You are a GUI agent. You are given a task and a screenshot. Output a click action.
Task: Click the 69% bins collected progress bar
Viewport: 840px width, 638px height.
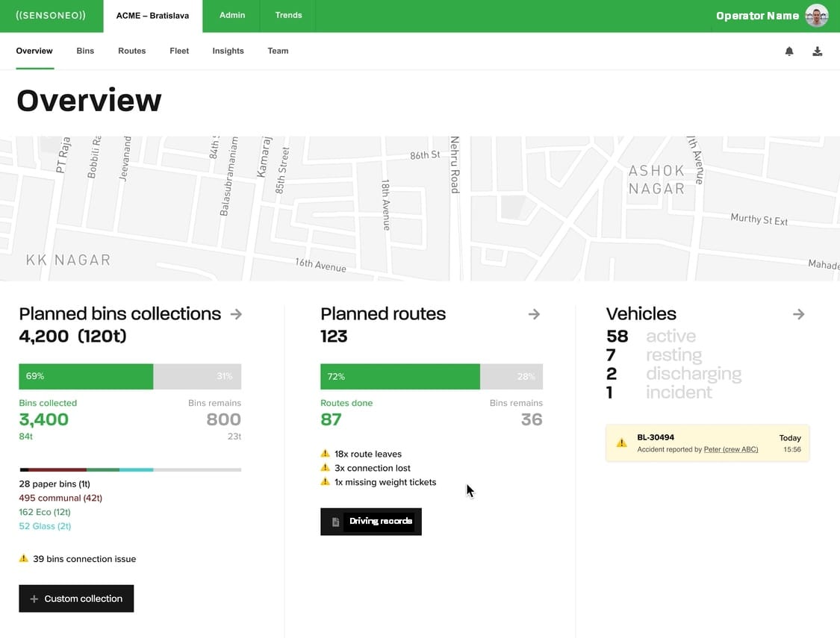86,377
